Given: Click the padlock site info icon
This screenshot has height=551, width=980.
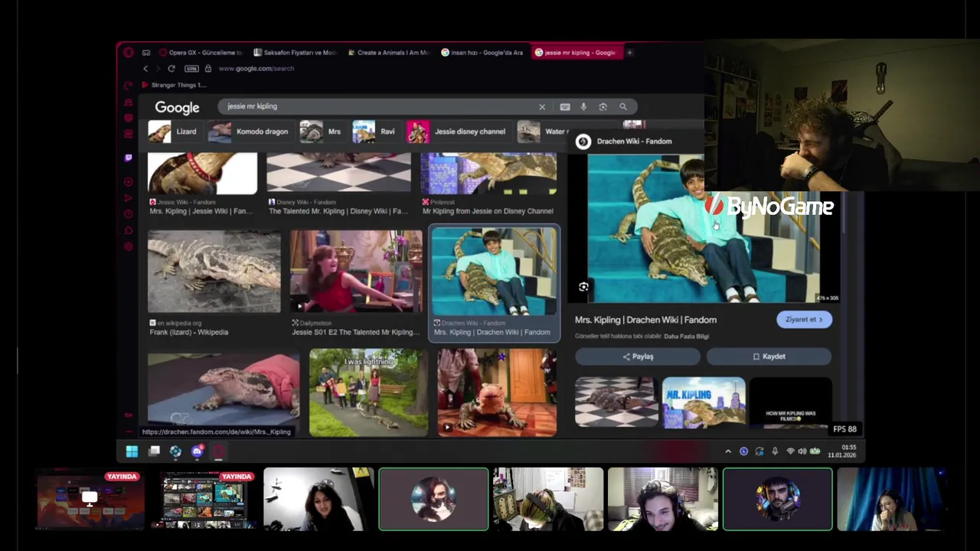Looking at the screenshot, I should (x=207, y=69).
